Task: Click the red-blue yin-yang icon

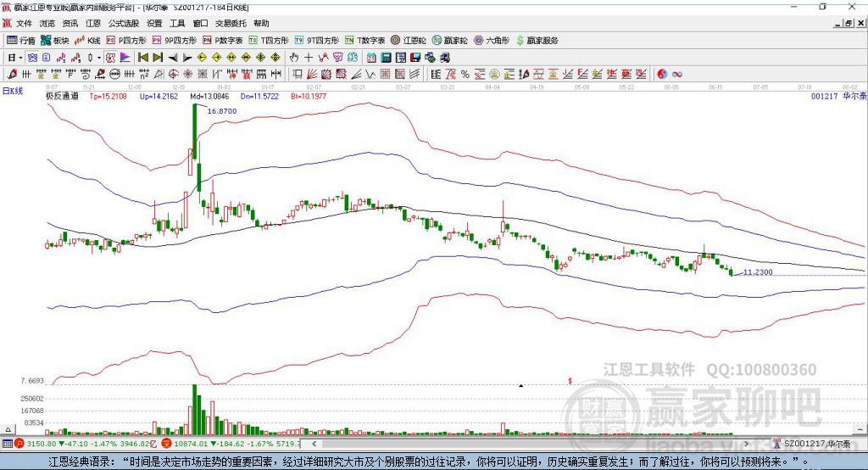Action: point(662,75)
